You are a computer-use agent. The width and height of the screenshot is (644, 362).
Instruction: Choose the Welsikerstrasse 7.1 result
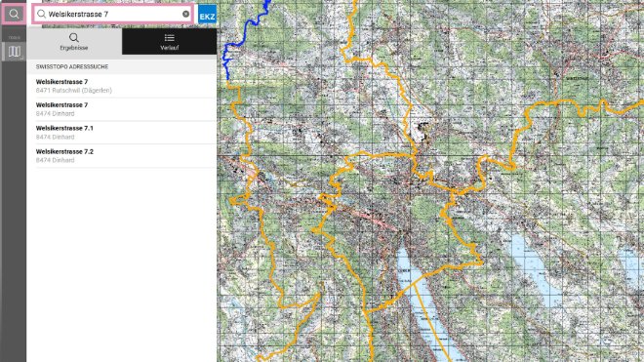(x=122, y=133)
